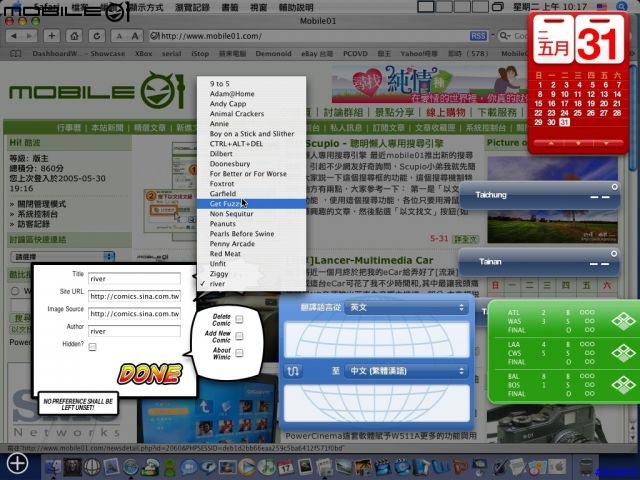Viewport: 640px width, 480px height.
Task: Open the 請選擇 forum quick-link dropdown
Action: [x=62, y=257]
